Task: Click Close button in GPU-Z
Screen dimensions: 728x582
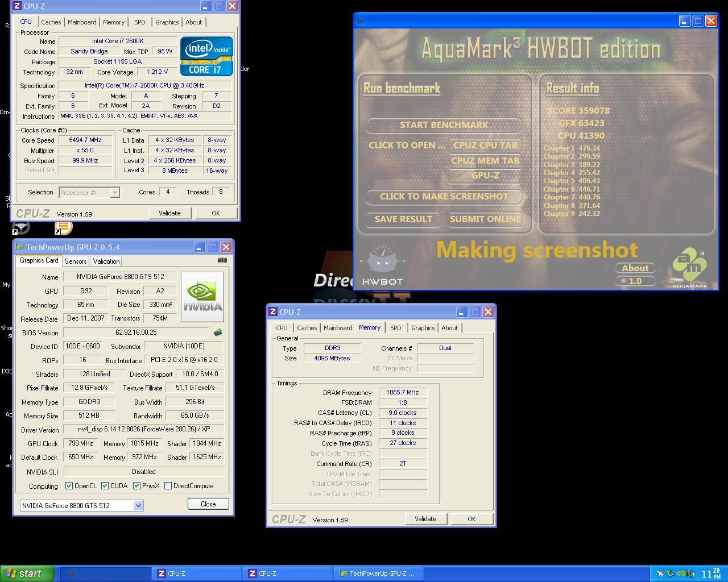Action: coord(208,504)
